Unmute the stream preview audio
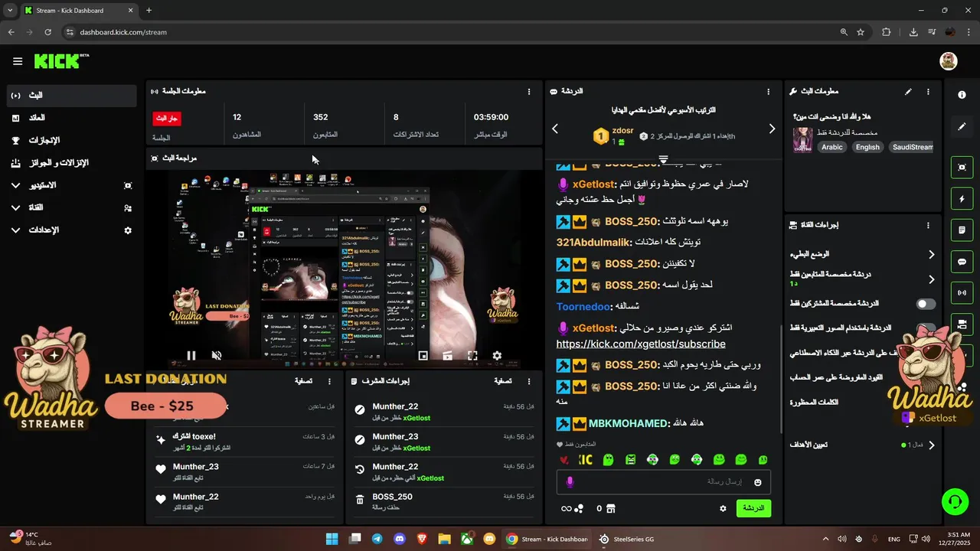Viewport: 980px width, 551px height. 217,355
